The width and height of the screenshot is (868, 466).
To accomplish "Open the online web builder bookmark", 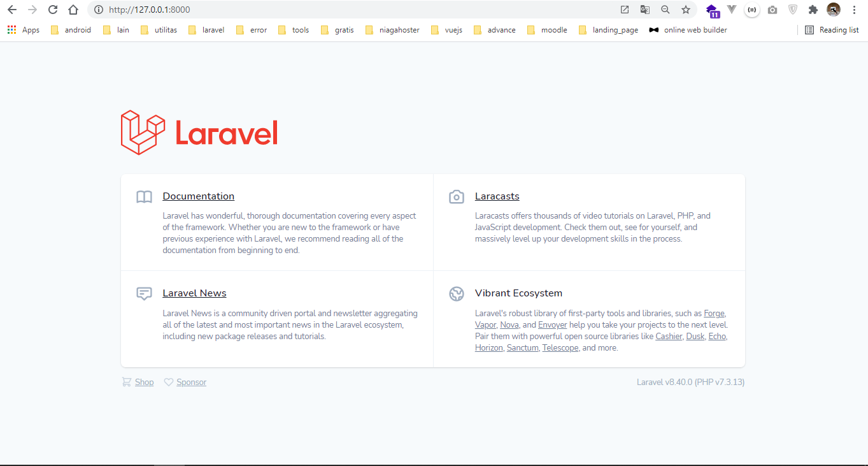I will click(688, 30).
